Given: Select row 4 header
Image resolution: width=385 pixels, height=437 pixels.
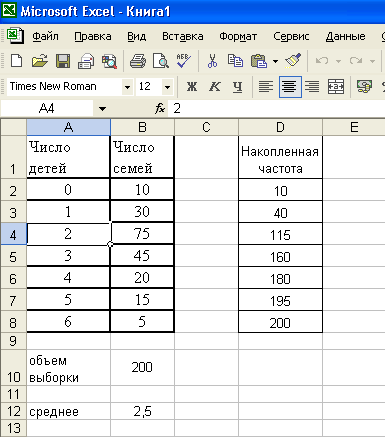Looking at the screenshot, I should [x=13, y=234].
